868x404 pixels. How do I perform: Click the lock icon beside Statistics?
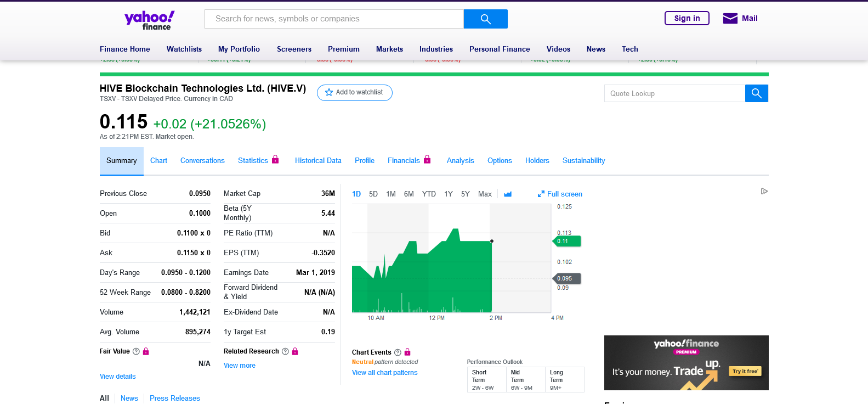point(275,160)
